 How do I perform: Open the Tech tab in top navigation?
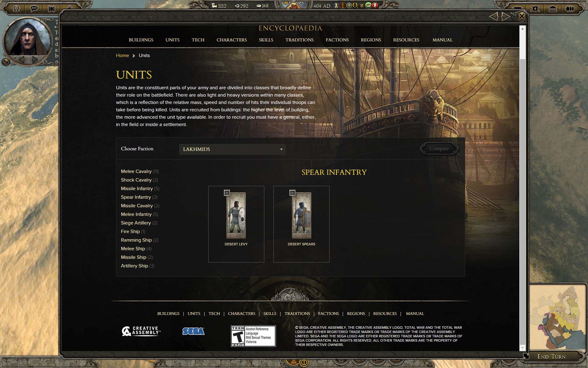click(198, 40)
